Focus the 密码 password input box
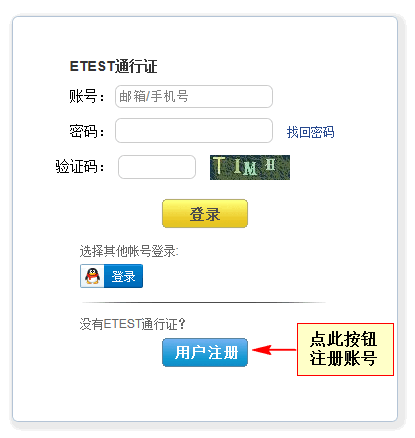Viewport: 415px width, 438px height. click(194, 131)
